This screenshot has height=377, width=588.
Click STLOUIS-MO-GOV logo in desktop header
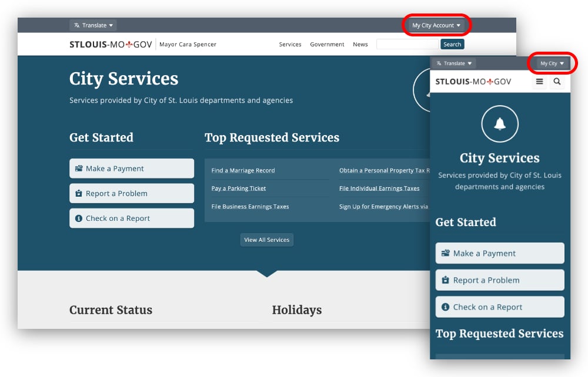coord(111,44)
